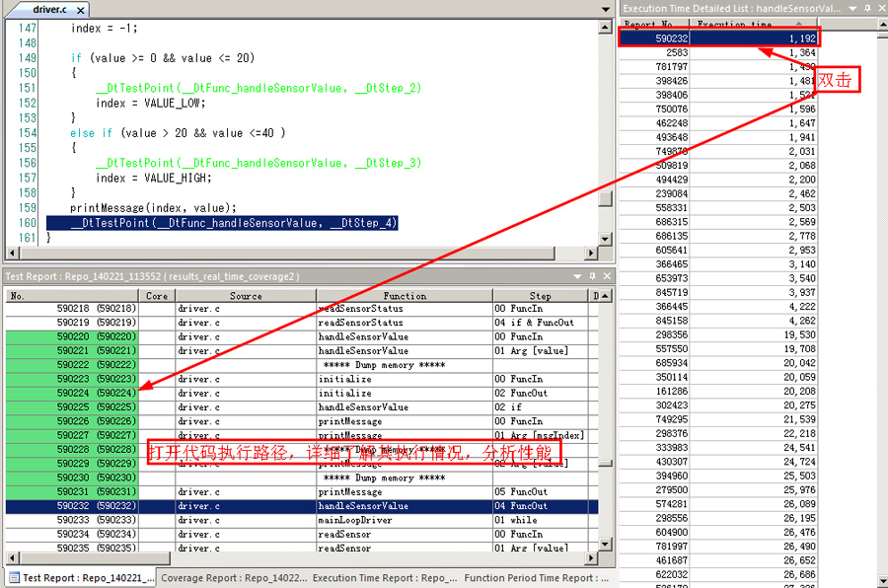Click the Step column header
Image resolution: width=888 pixels, height=588 pixels.
coord(541,296)
